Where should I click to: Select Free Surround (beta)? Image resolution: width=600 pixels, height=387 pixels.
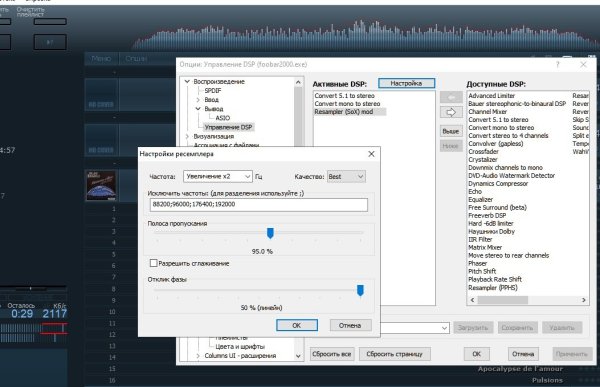497,207
